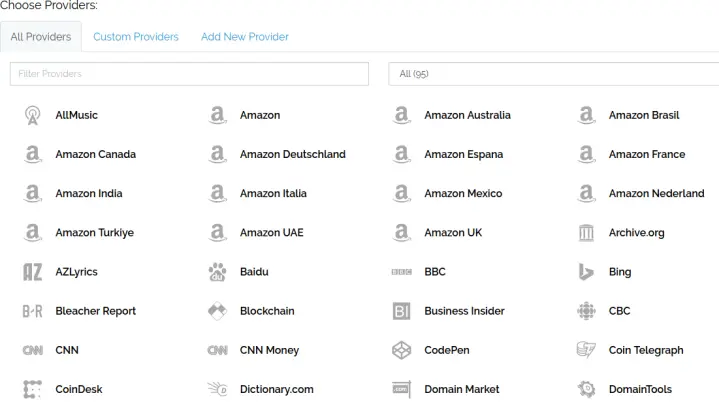719x408 pixels.
Task: Pick the CodePen cube icon
Action: pyautogui.click(x=402, y=350)
